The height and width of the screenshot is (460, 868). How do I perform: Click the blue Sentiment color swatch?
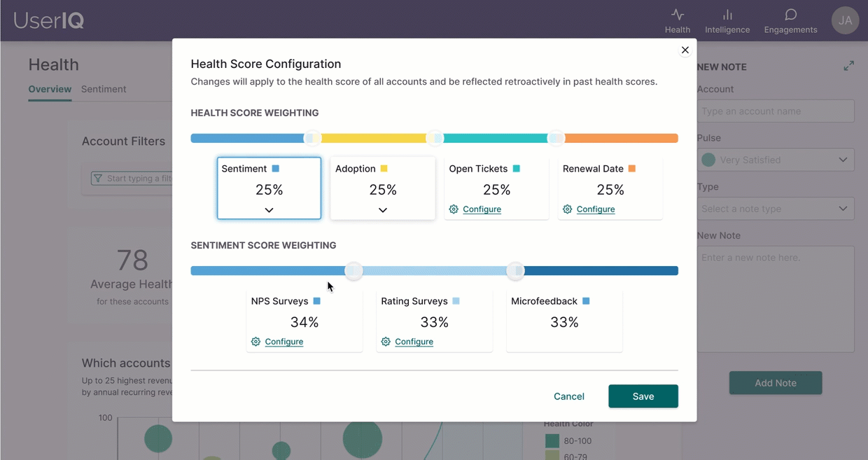pos(276,169)
